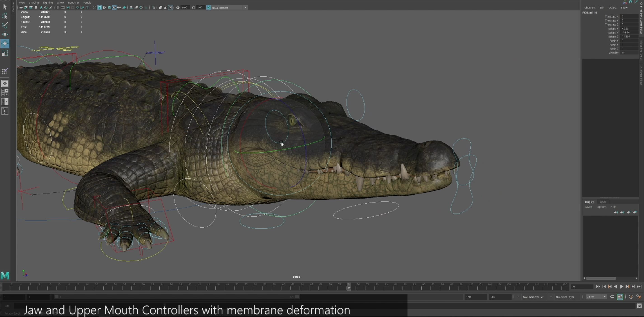This screenshot has width=644, height=317.
Task: Open the layer editor Help menu
Action: (613, 207)
